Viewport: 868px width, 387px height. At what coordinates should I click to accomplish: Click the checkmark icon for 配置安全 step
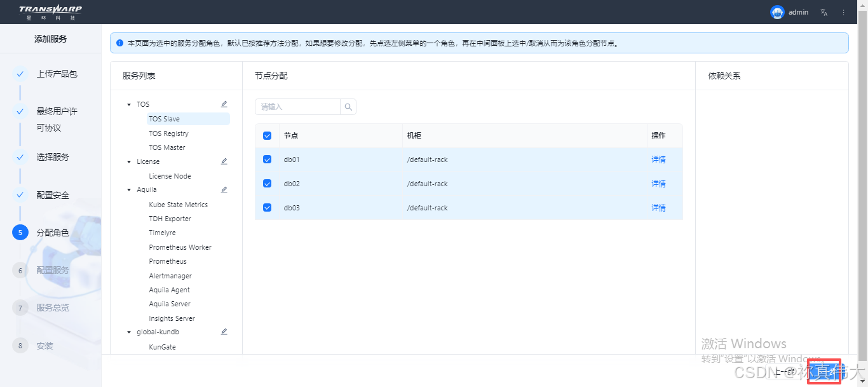coord(20,195)
